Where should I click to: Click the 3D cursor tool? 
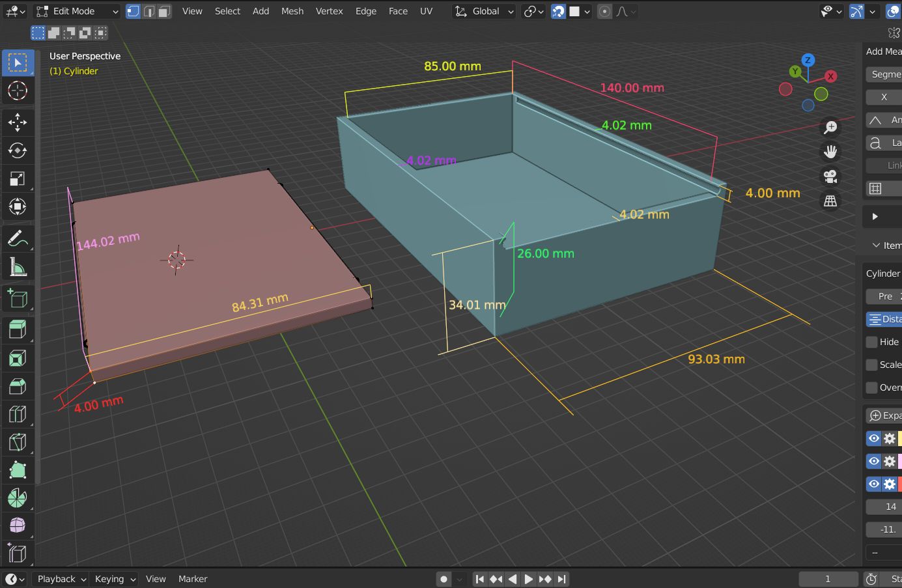click(x=18, y=91)
